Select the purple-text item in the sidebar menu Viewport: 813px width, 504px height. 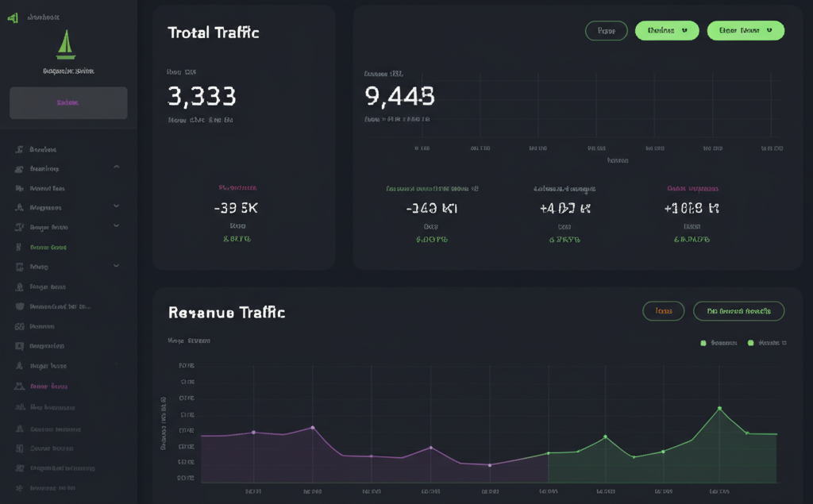tap(48, 387)
